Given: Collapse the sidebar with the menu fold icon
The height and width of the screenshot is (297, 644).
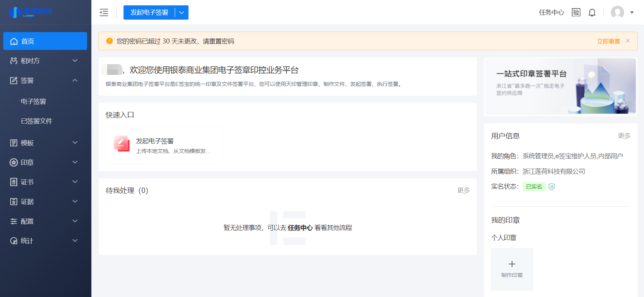Looking at the screenshot, I should click(x=104, y=12).
